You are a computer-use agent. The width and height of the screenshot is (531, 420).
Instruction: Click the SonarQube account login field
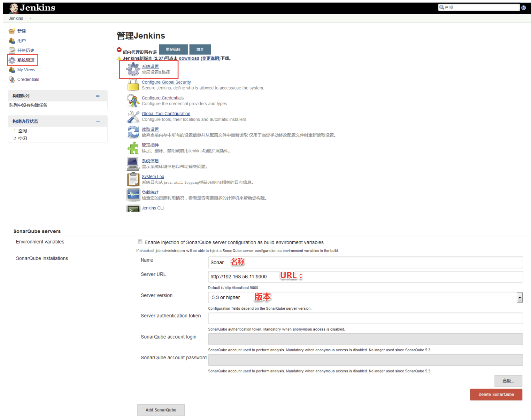(365, 339)
